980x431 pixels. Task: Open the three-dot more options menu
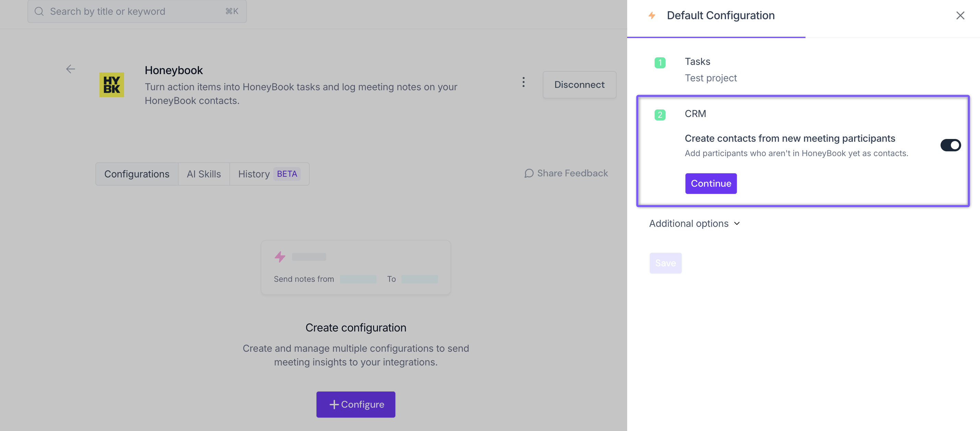click(524, 82)
